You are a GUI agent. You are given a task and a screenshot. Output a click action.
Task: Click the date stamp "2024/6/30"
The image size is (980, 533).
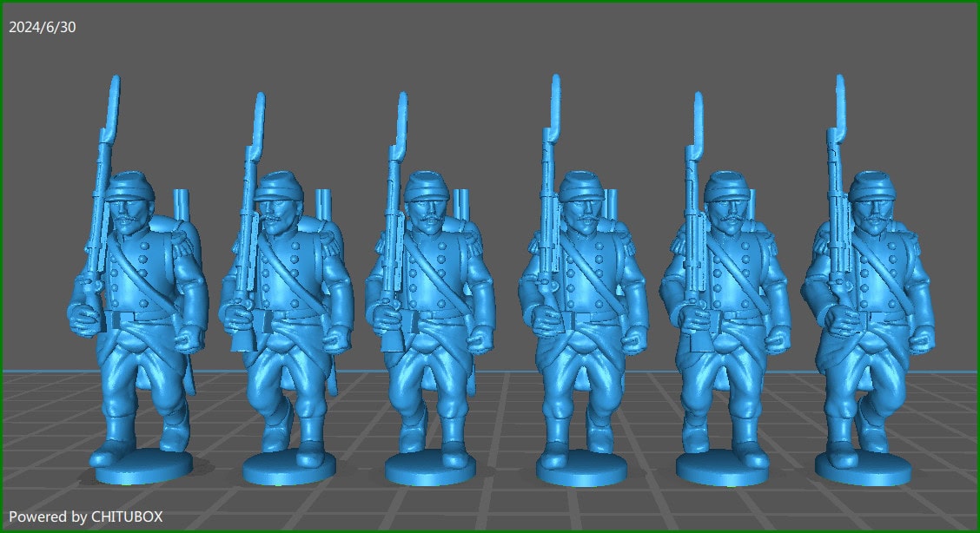(42, 27)
